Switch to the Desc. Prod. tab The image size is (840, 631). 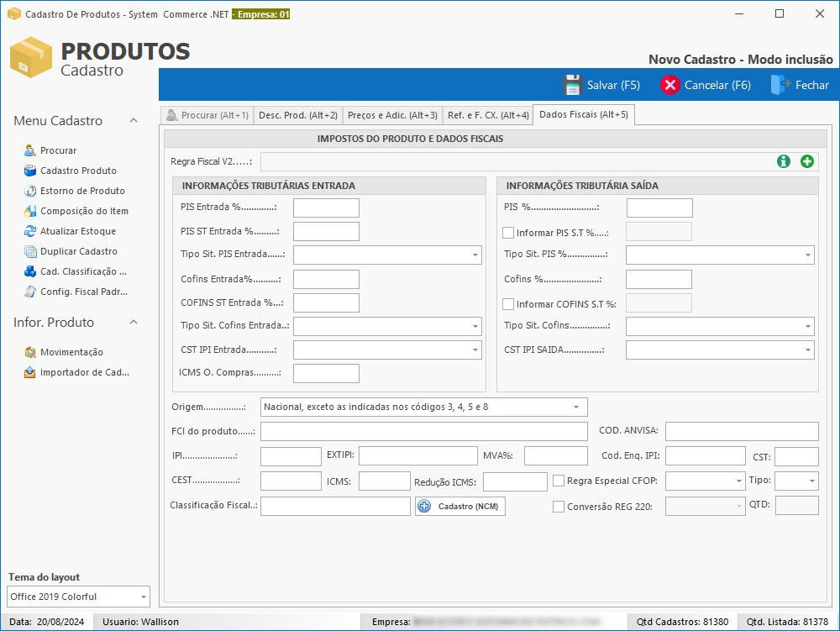click(x=298, y=115)
